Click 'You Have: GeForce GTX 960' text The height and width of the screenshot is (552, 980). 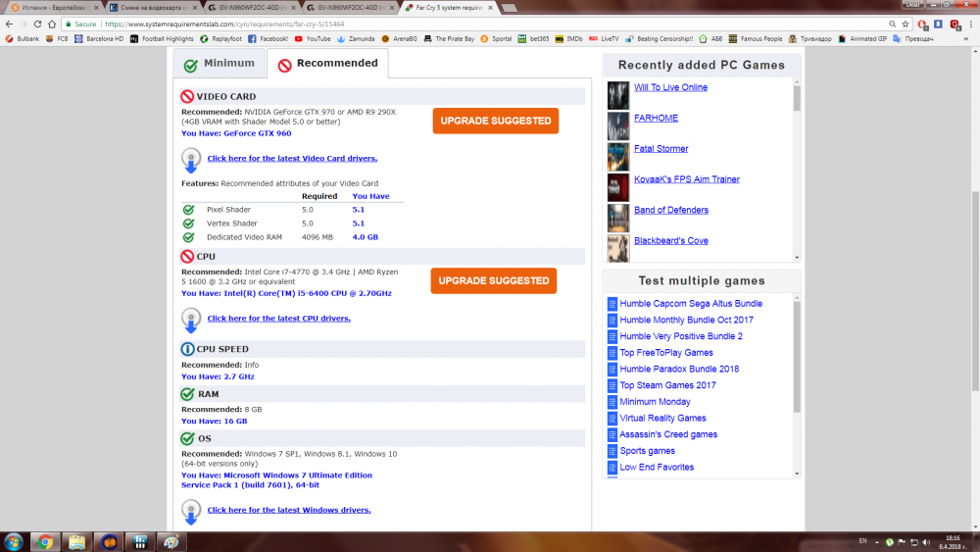click(236, 133)
